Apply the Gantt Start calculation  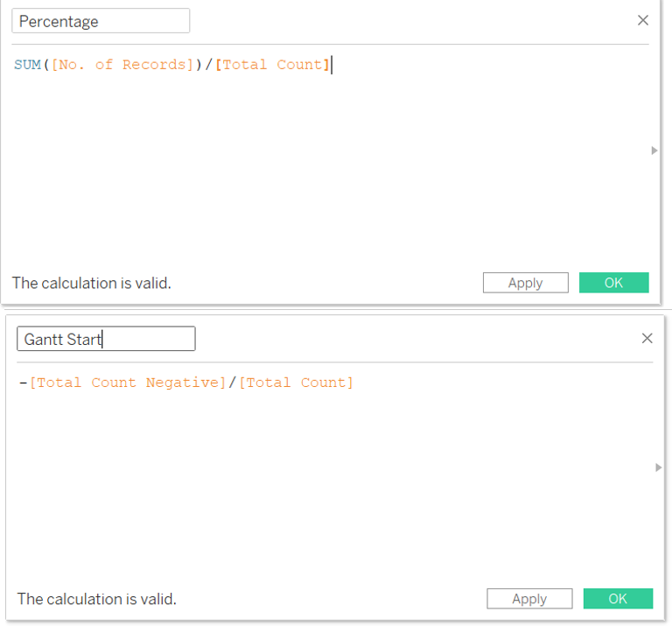(x=529, y=599)
